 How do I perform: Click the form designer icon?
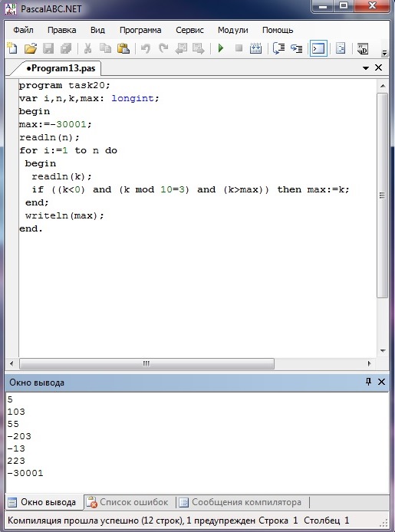[x=363, y=48]
